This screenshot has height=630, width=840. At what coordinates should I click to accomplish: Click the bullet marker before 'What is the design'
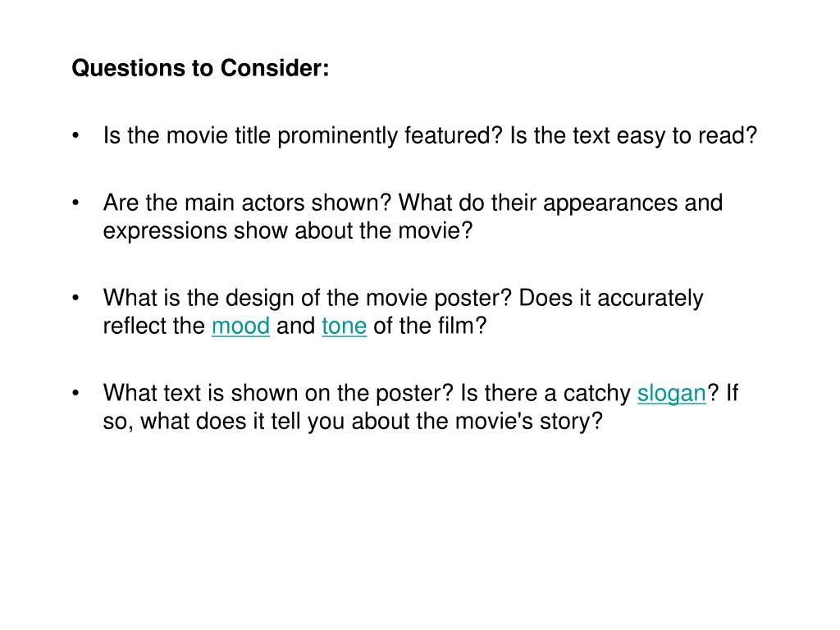[75, 298]
